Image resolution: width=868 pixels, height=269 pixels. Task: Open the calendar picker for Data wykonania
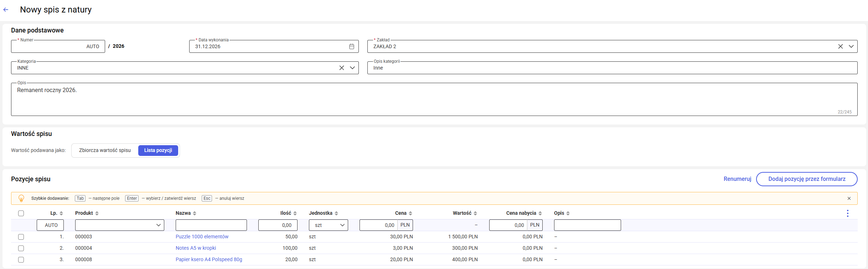click(x=351, y=46)
